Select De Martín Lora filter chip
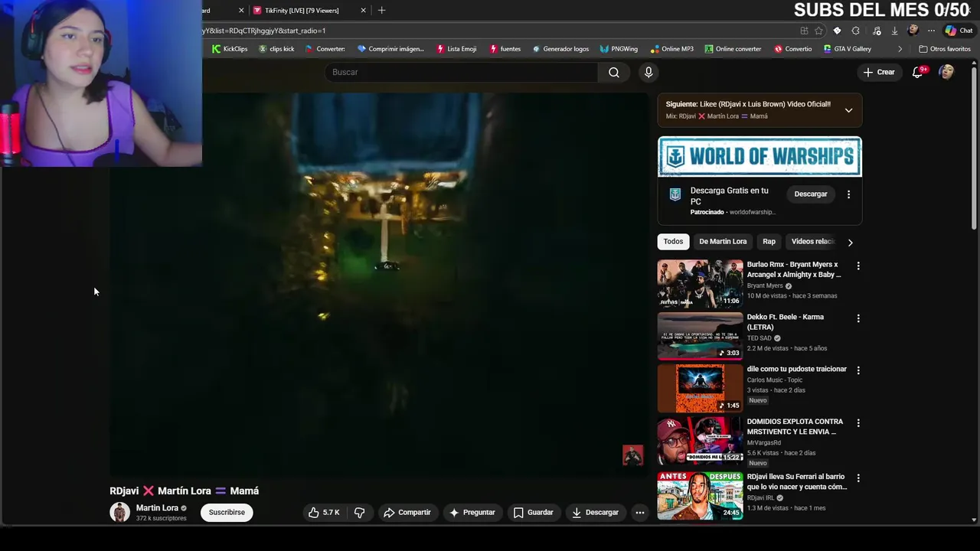This screenshot has height=551, width=980. (723, 242)
